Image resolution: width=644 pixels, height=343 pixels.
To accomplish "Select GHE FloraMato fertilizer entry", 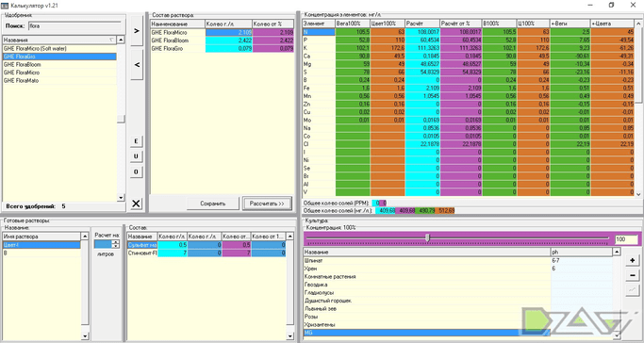I will click(x=59, y=80).
